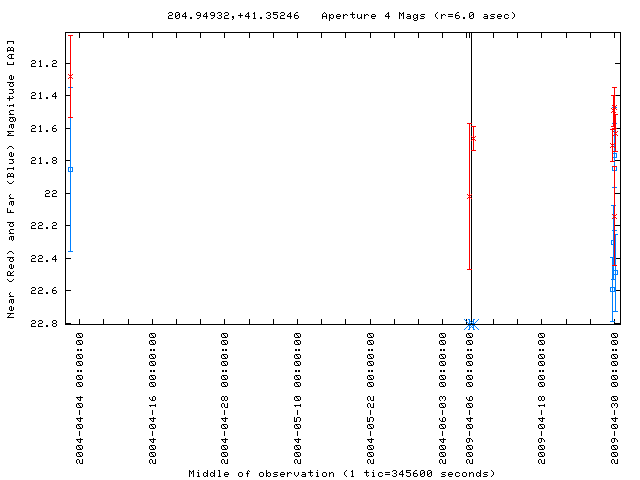
Task: Select the y-axis label 'Near (Red) and Far (Blue) Magnitude [AB]'
Action: point(11,179)
